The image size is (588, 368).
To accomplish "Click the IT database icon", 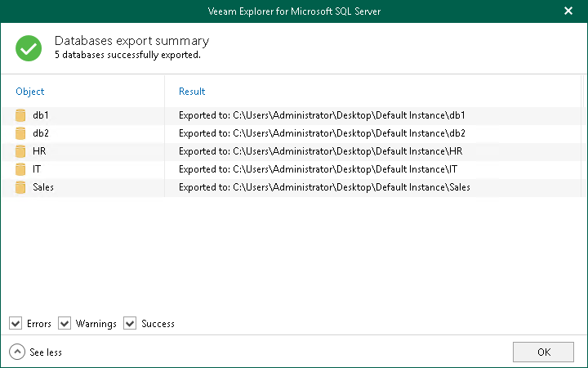I will 21,169.
